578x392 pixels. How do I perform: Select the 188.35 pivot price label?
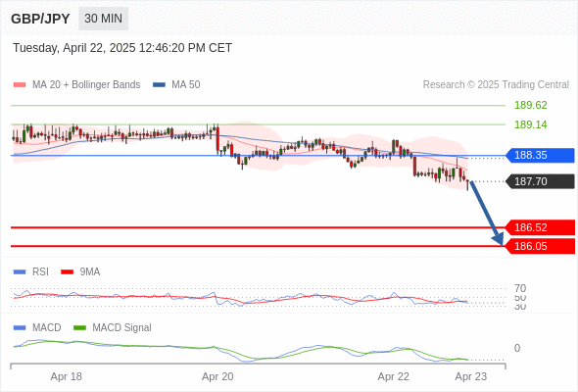(540, 155)
